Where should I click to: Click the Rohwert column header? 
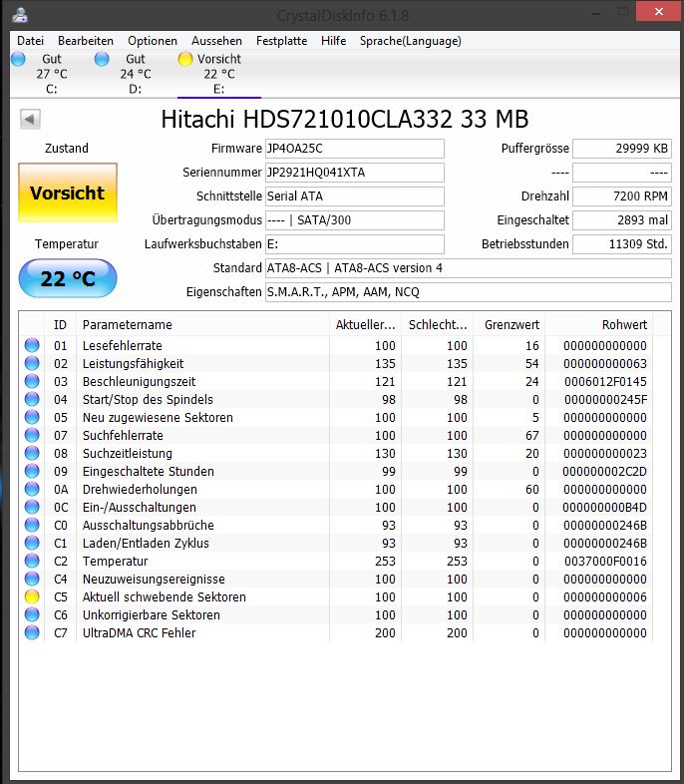click(599, 325)
